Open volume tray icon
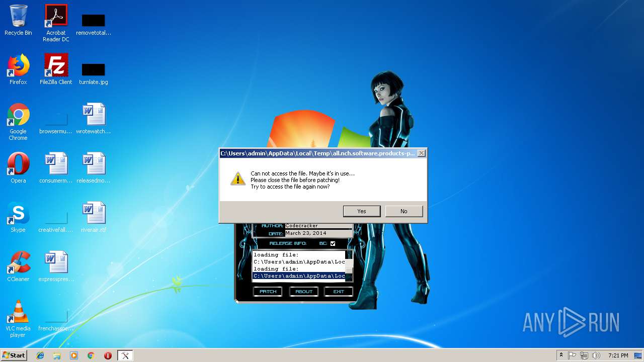The height and width of the screenshot is (362, 644). pyautogui.click(x=596, y=355)
